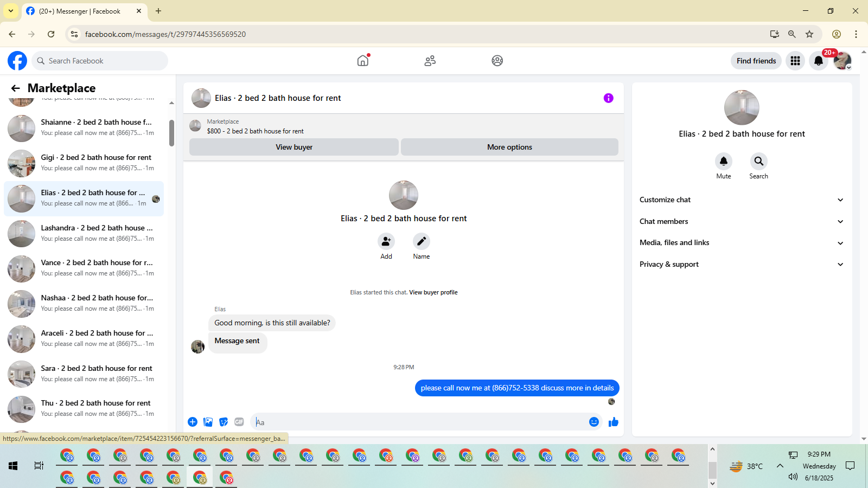Open weather widget showing 38°C
868x488 pixels.
coord(746,466)
